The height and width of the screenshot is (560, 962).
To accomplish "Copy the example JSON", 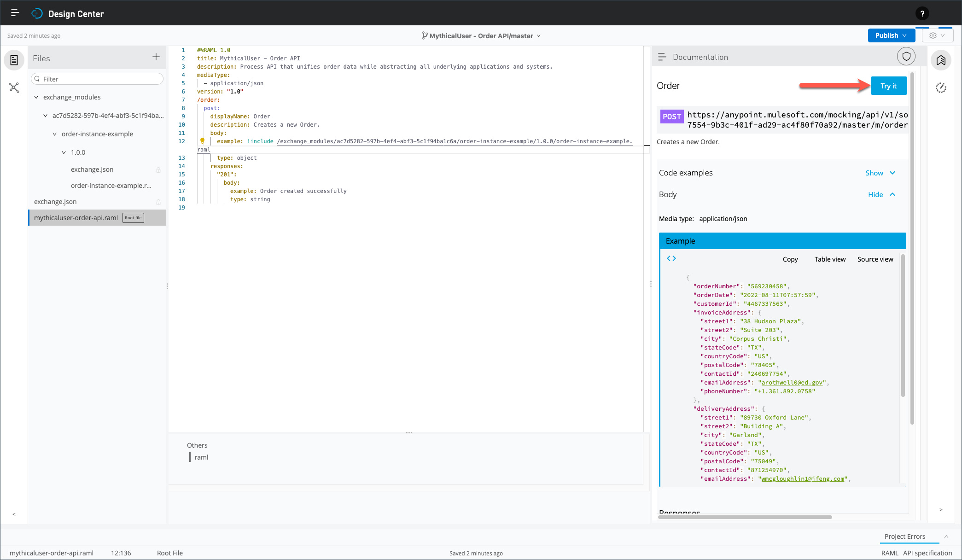I will (790, 259).
